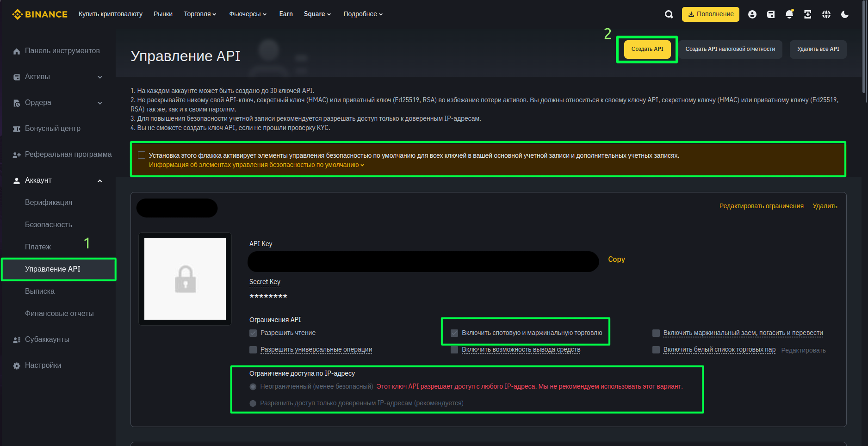Click Редактировать next to whitelist
Viewport: 868px width, 446px height.
point(803,351)
